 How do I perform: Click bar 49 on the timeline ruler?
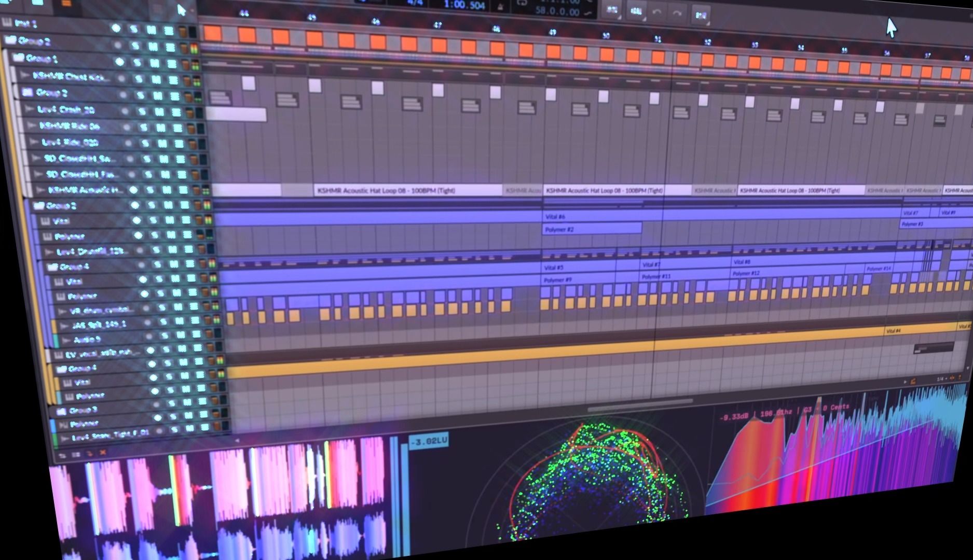tap(553, 32)
